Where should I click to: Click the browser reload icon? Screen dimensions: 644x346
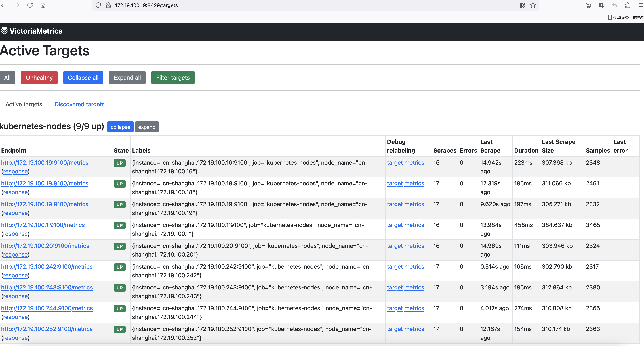[x=30, y=5]
